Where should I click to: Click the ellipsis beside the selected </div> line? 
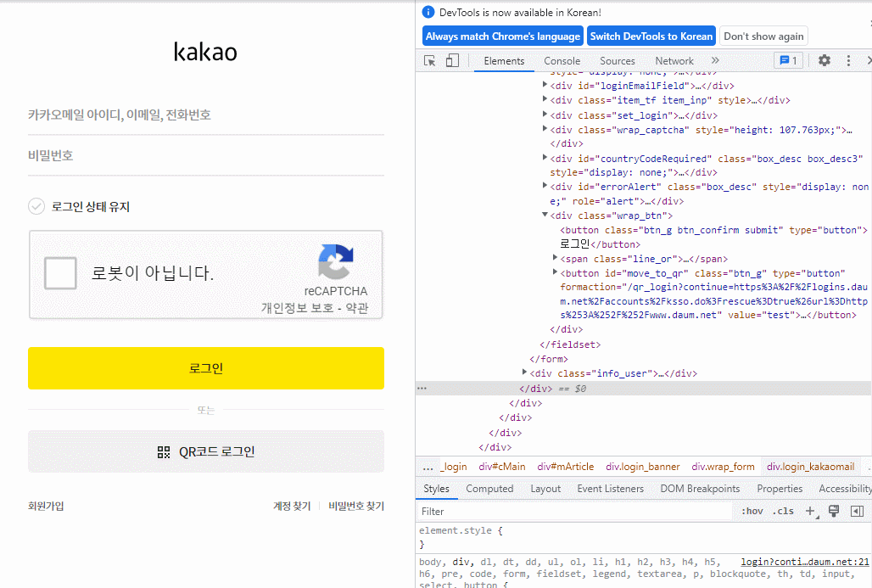click(422, 389)
